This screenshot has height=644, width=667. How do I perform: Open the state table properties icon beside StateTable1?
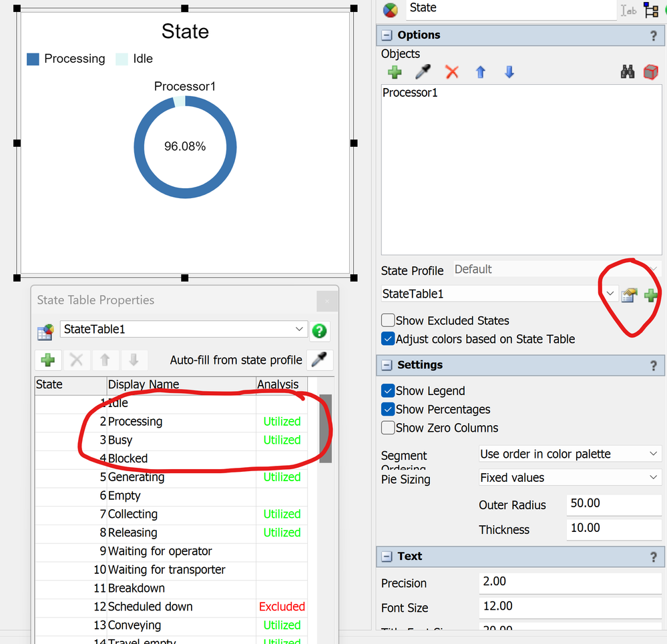[x=629, y=294]
